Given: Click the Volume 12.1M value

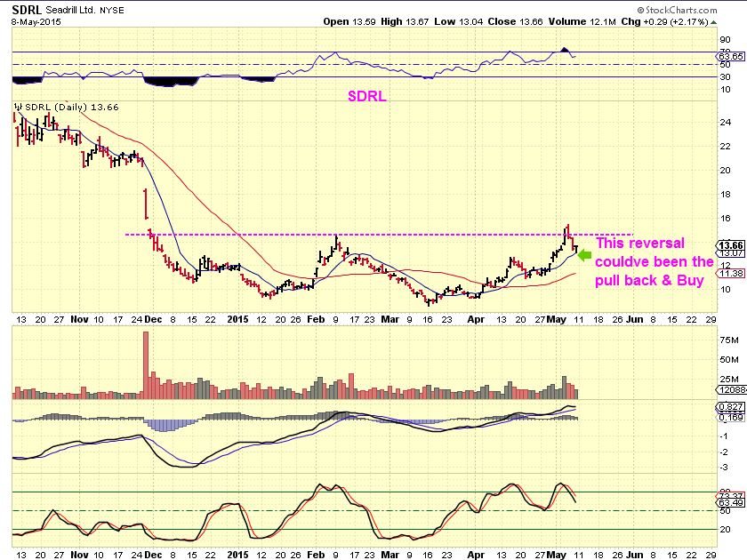Looking at the screenshot, I should pos(582,22).
